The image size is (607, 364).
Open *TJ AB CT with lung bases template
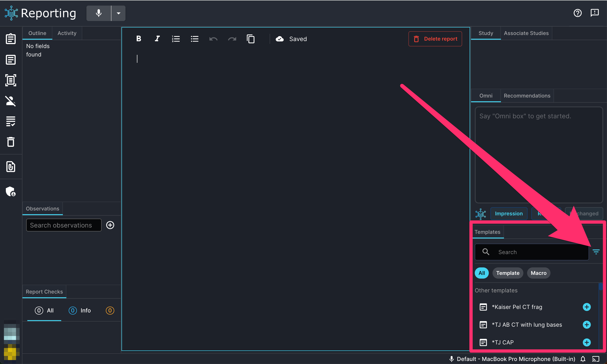[x=527, y=325]
